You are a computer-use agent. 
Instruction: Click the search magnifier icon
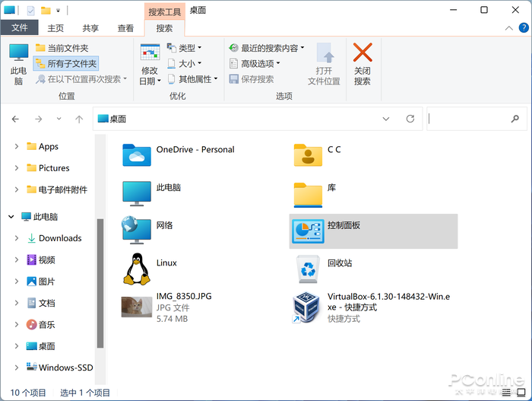(x=515, y=119)
